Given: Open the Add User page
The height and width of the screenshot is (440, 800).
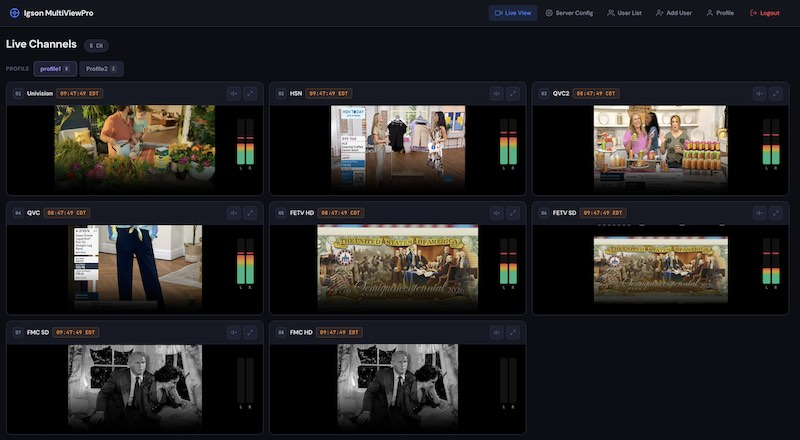Looking at the screenshot, I should 674,13.
